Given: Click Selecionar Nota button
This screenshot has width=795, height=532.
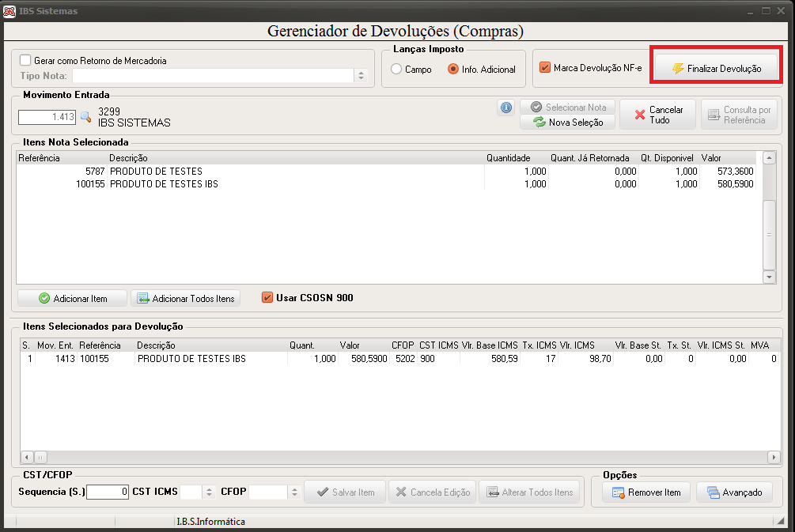Looking at the screenshot, I should (568, 107).
